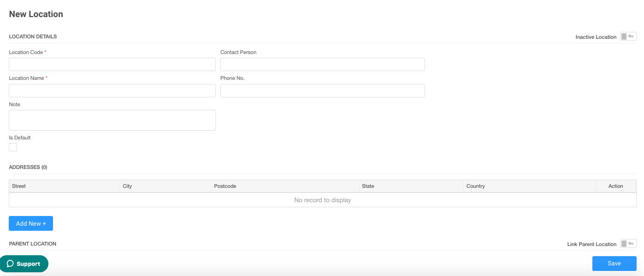Viewport: 644px width, 276px height.
Task: Toggle the Inactive Location switch
Action: (628, 36)
